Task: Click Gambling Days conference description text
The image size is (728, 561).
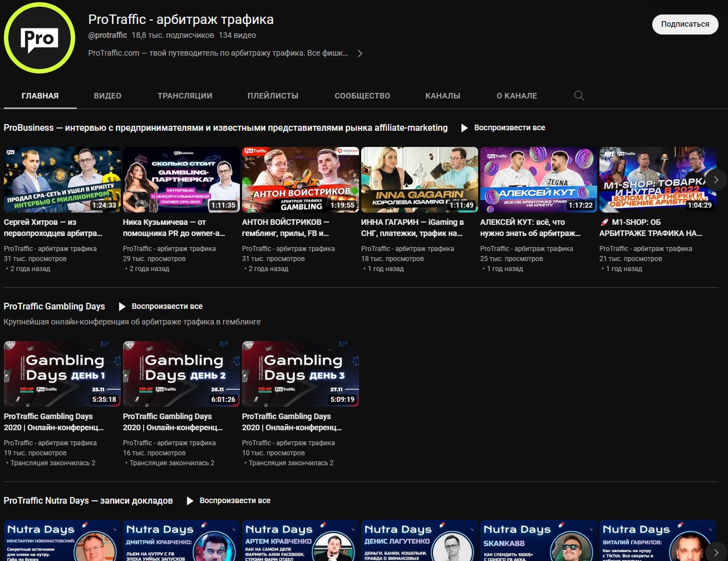Action: click(x=132, y=322)
